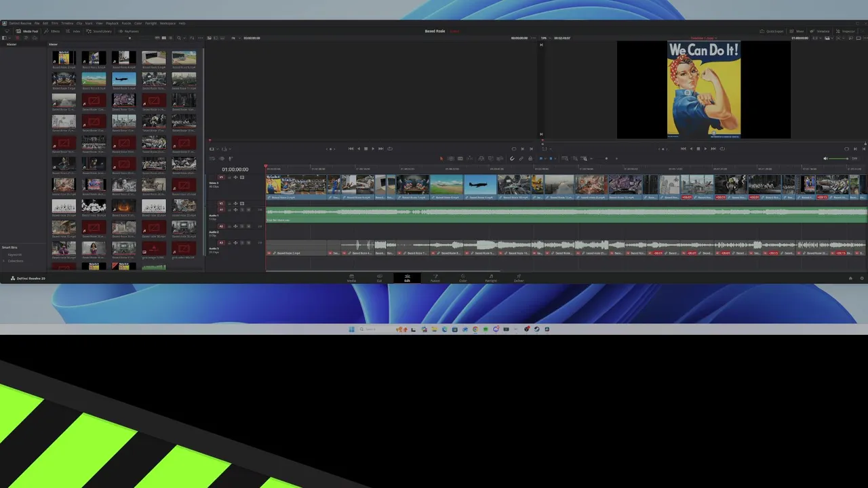Toggle the DIM audio button
The height and width of the screenshot is (488, 868).
(854, 159)
